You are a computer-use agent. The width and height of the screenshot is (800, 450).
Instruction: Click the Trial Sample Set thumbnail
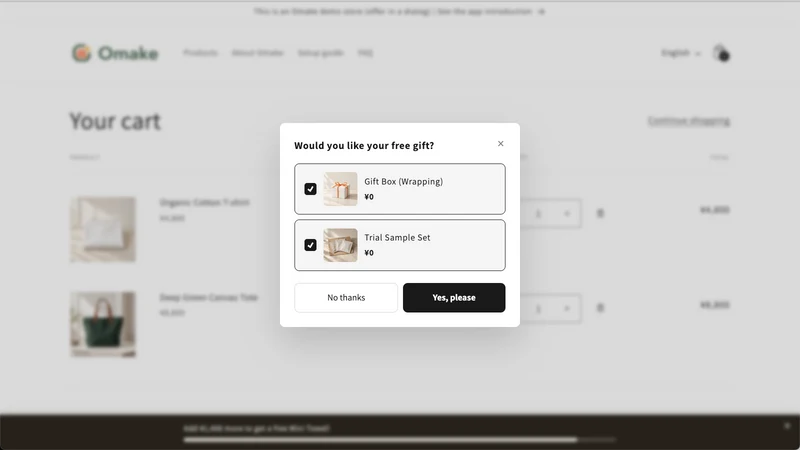pos(340,245)
